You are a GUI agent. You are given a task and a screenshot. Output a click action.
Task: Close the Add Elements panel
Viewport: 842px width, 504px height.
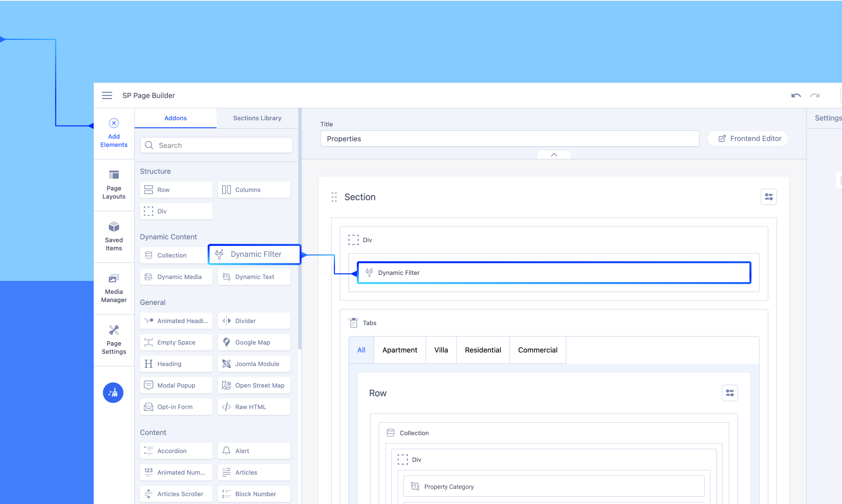[x=114, y=123]
